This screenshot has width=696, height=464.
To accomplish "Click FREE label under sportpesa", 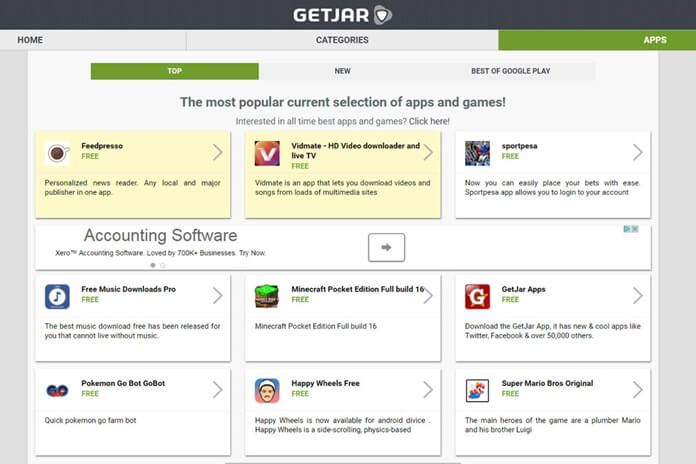I will pos(510,156).
